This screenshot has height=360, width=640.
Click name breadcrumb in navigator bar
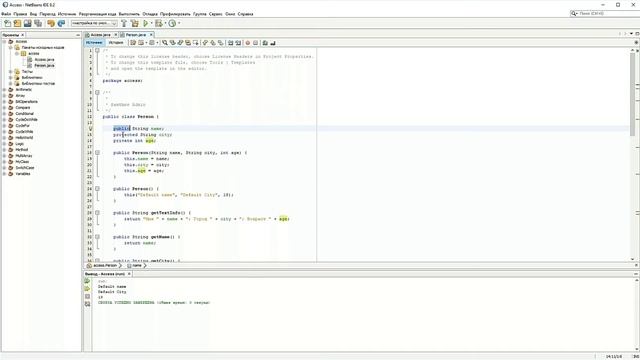tap(137, 265)
